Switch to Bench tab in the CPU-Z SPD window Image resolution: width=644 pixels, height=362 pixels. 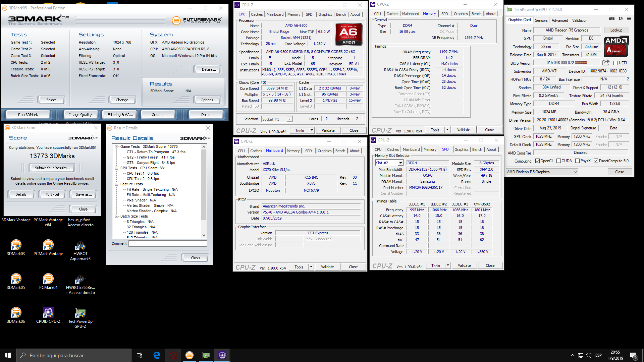tap(477, 149)
